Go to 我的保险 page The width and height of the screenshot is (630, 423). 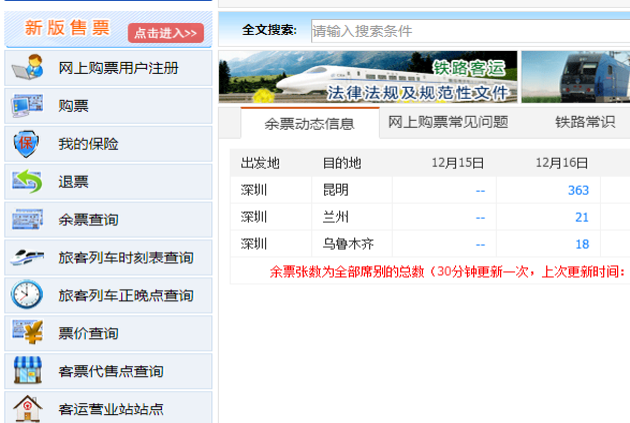pyautogui.click(x=88, y=144)
